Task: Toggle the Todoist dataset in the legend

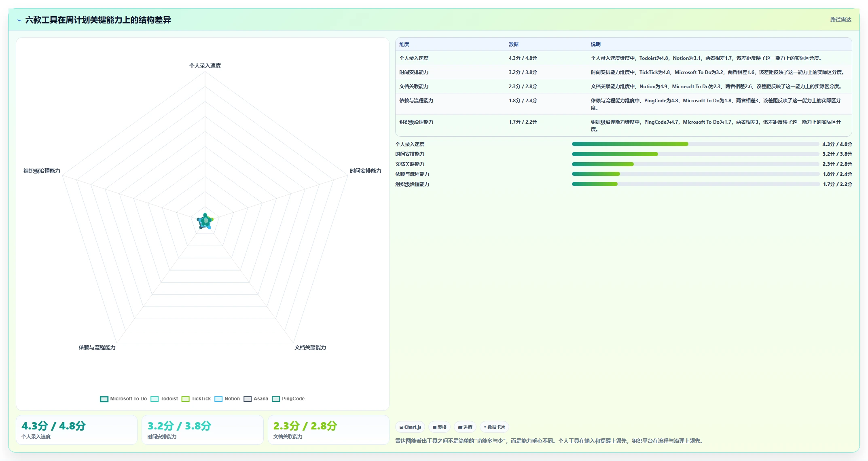Action: click(164, 399)
